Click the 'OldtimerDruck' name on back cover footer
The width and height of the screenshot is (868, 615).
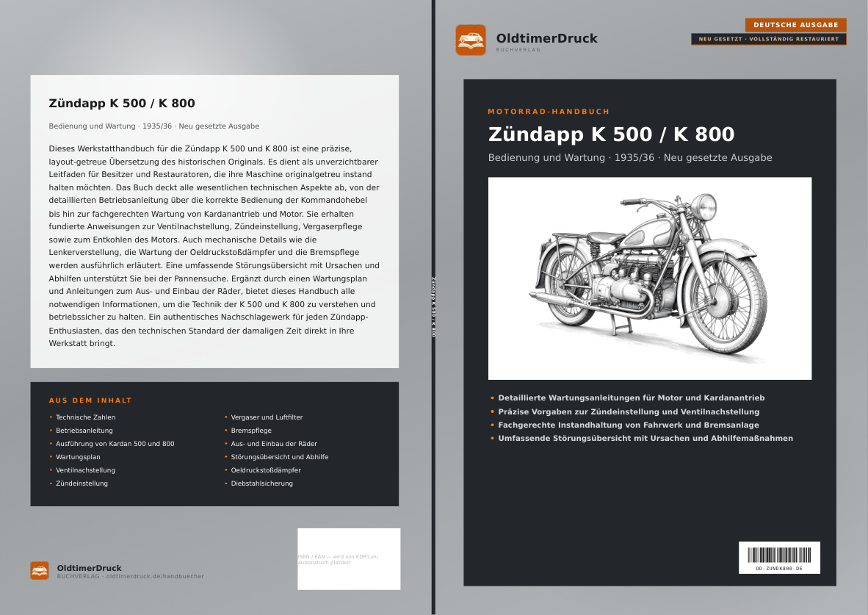pyautogui.click(x=89, y=568)
